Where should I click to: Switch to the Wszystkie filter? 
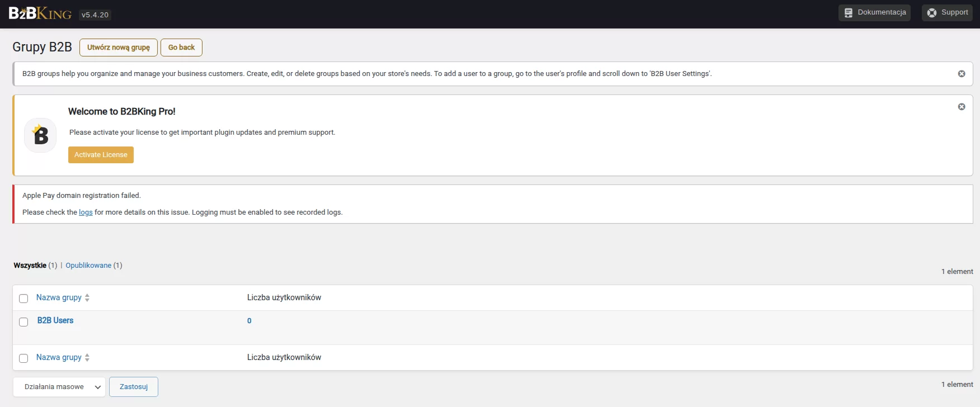(x=30, y=266)
